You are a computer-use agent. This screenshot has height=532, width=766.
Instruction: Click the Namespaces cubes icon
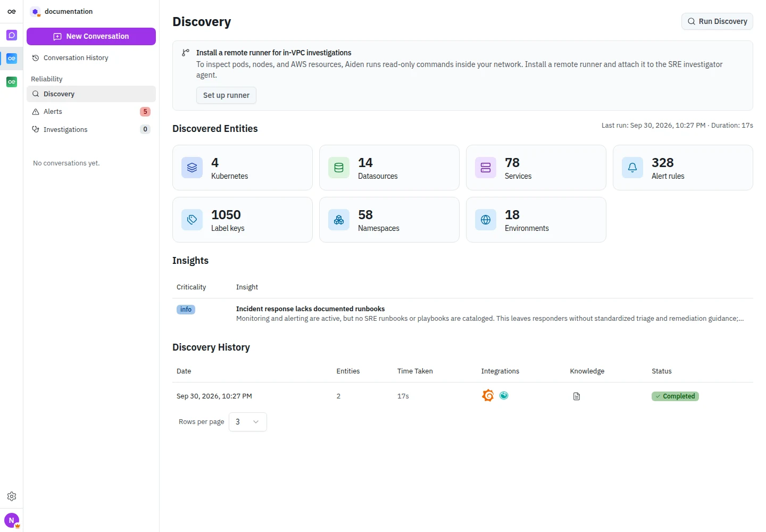(339, 220)
